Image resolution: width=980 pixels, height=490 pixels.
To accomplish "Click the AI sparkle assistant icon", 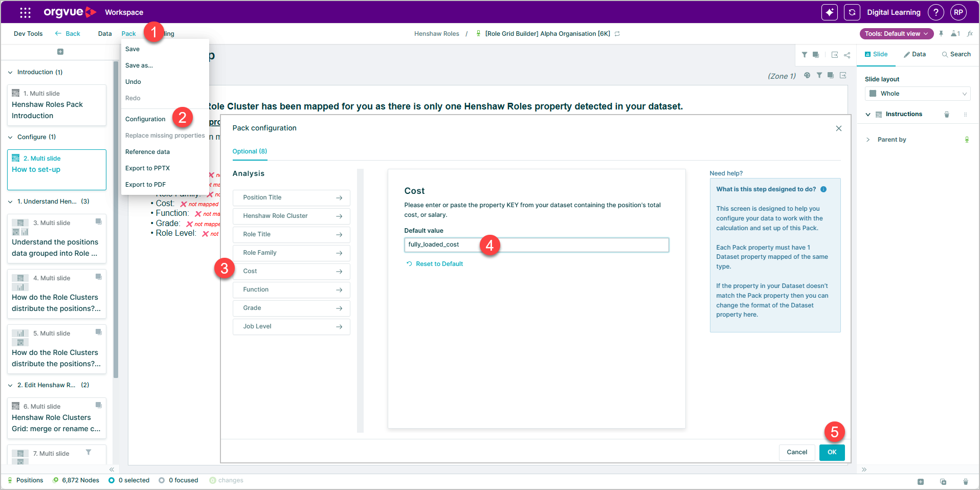I will pyautogui.click(x=830, y=12).
